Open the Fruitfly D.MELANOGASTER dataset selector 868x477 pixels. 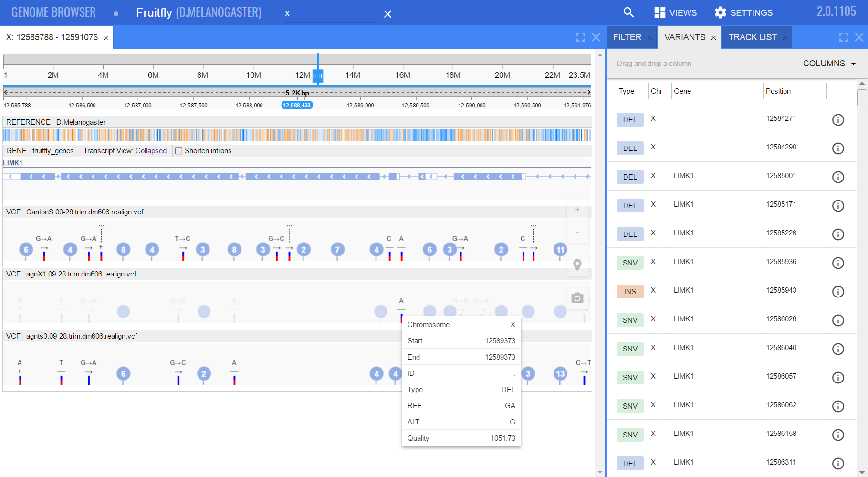[x=199, y=13]
